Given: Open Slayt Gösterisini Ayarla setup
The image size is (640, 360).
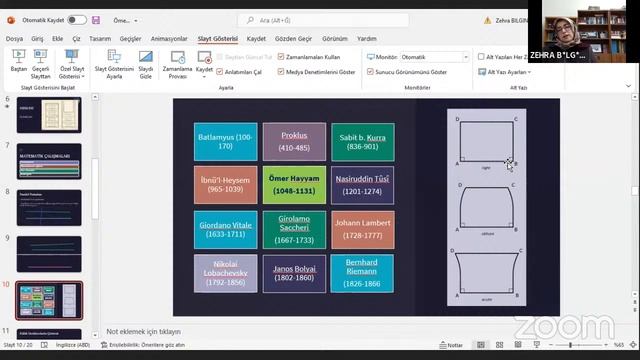Looking at the screenshot, I should pos(114,64).
